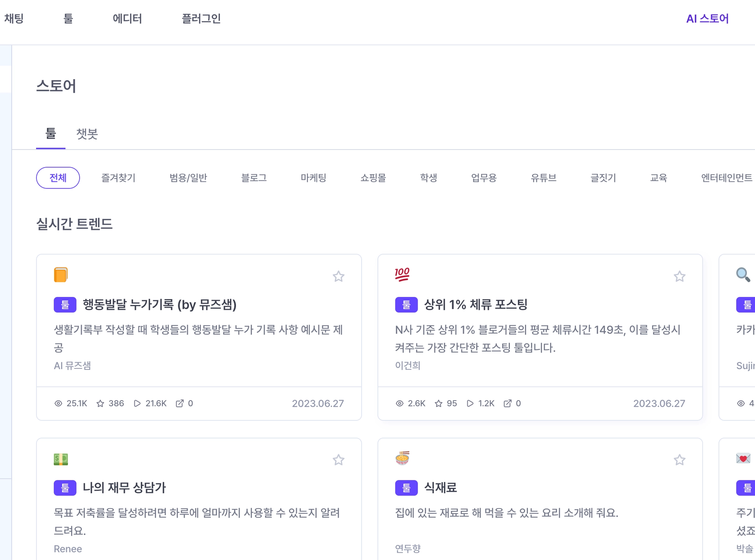The height and width of the screenshot is (560, 755).
Task: Click the red 100 emoji icon
Action: point(402,274)
